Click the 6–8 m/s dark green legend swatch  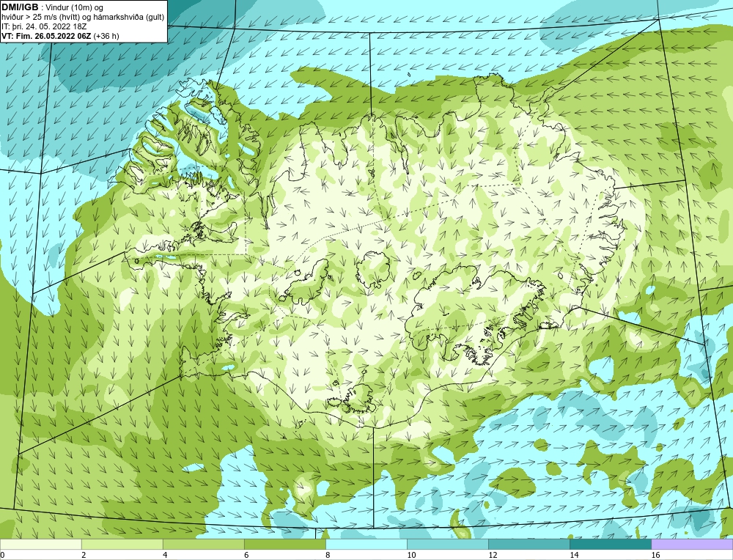tap(284, 544)
